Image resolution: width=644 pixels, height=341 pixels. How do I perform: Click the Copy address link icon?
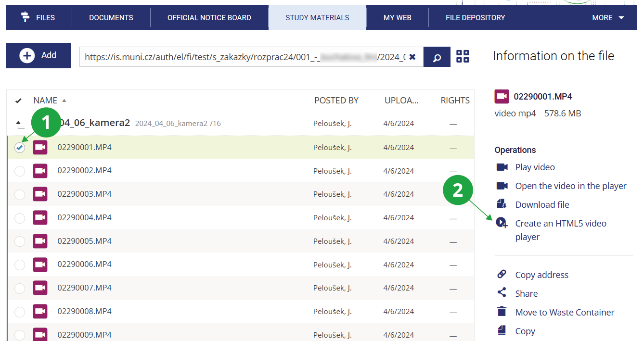502,275
